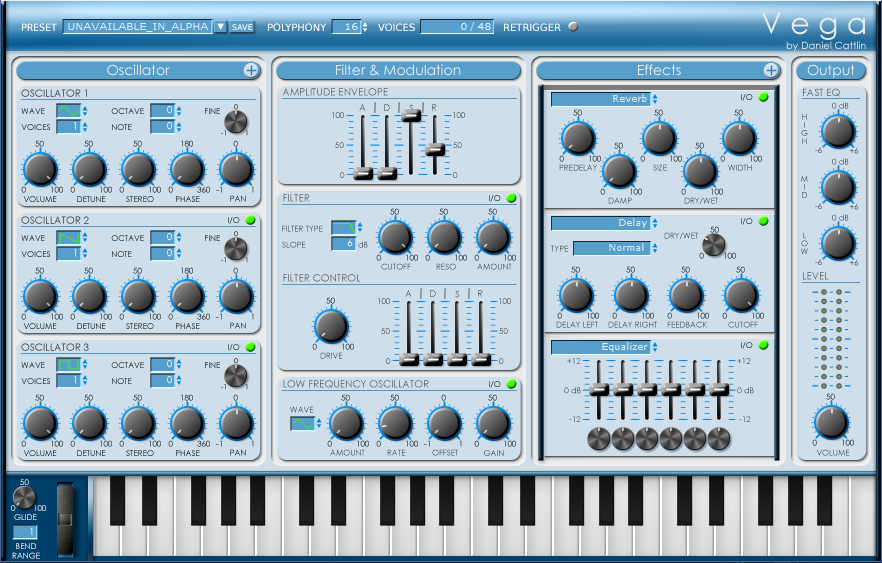Click the first Equalizer band slider
The height and width of the screenshot is (563, 882).
(x=599, y=390)
